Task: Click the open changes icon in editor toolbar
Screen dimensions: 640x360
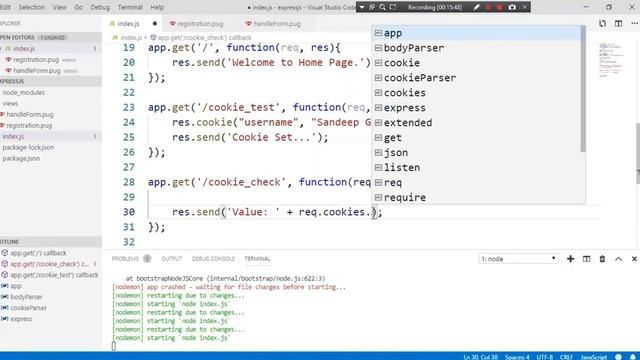Action: tap(602, 24)
